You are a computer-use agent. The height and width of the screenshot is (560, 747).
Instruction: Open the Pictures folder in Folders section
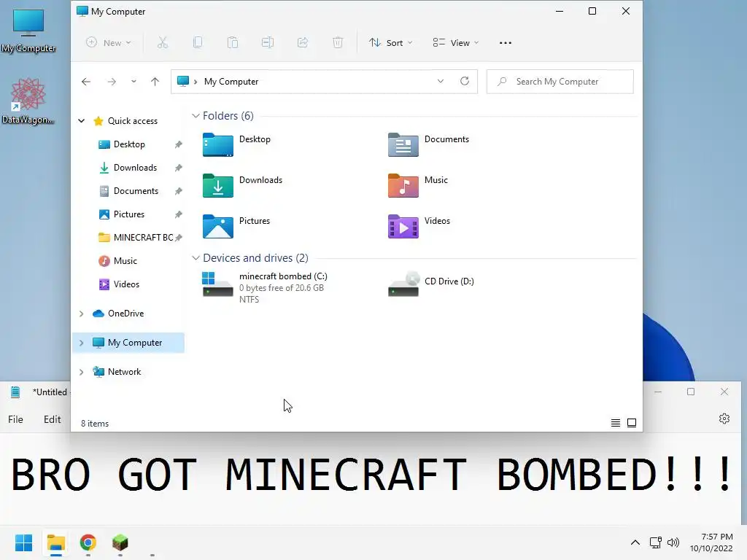[217, 227]
